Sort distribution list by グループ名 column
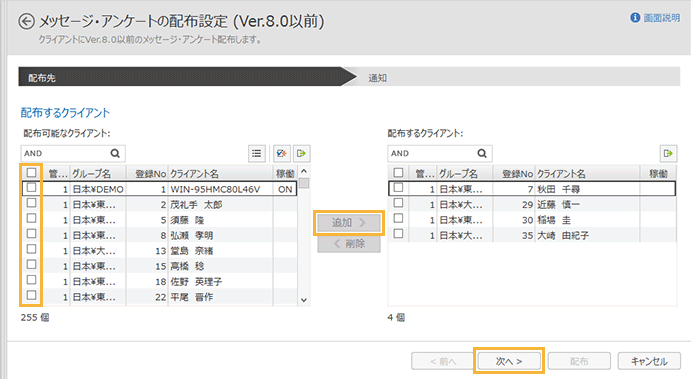The width and height of the screenshot is (691, 379). point(465,174)
